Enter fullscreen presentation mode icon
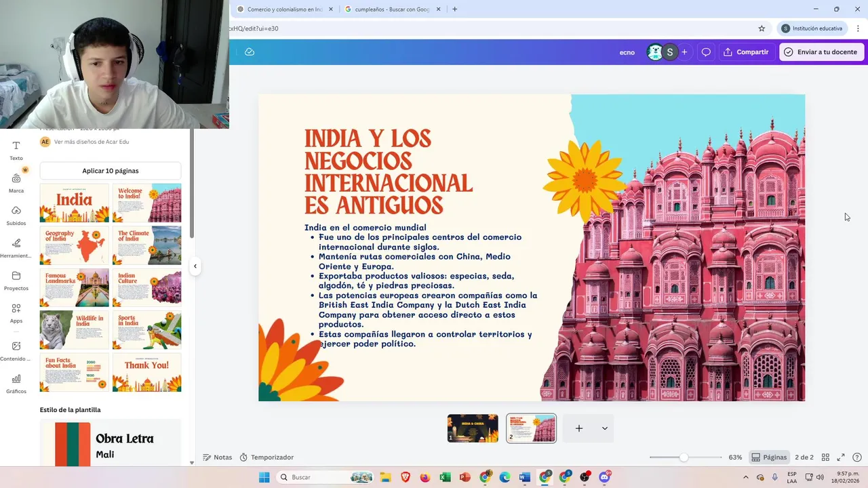This screenshot has width=868, height=488. coord(841,457)
